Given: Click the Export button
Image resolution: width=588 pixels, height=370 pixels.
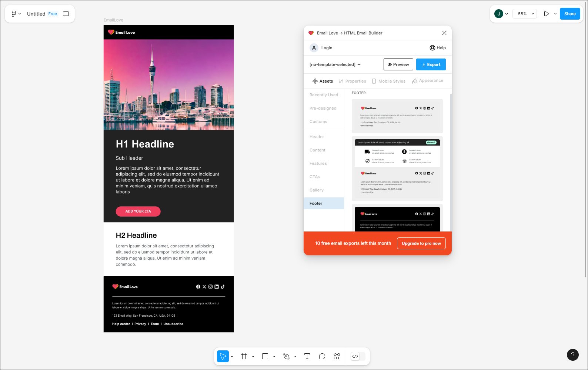Looking at the screenshot, I should pos(431,64).
